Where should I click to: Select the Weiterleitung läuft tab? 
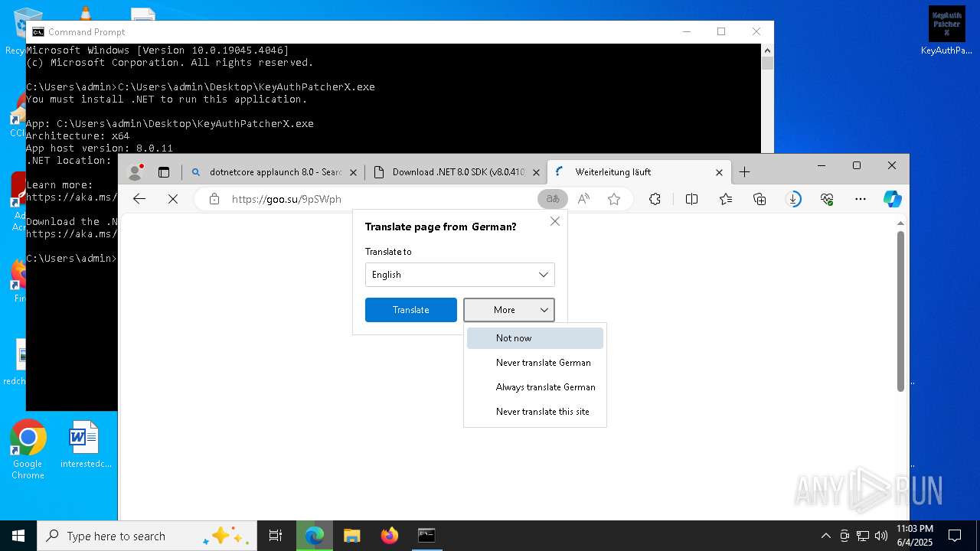pyautogui.click(x=639, y=172)
